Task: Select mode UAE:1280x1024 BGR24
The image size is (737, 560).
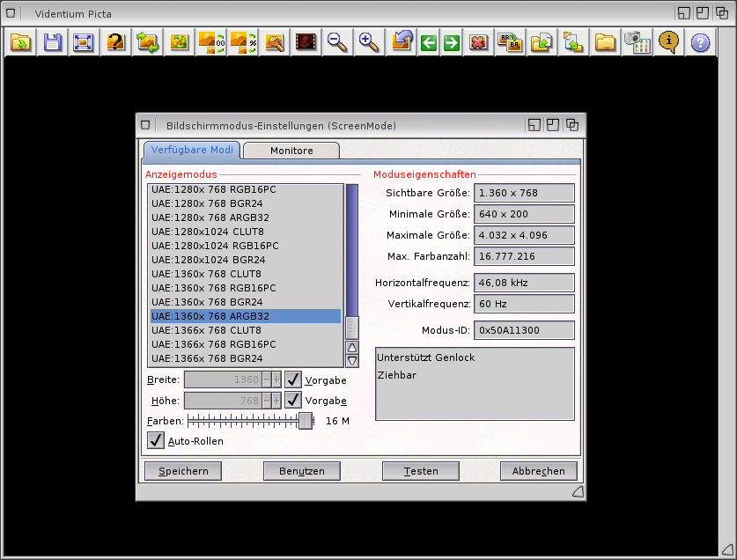Action: coord(246,260)
